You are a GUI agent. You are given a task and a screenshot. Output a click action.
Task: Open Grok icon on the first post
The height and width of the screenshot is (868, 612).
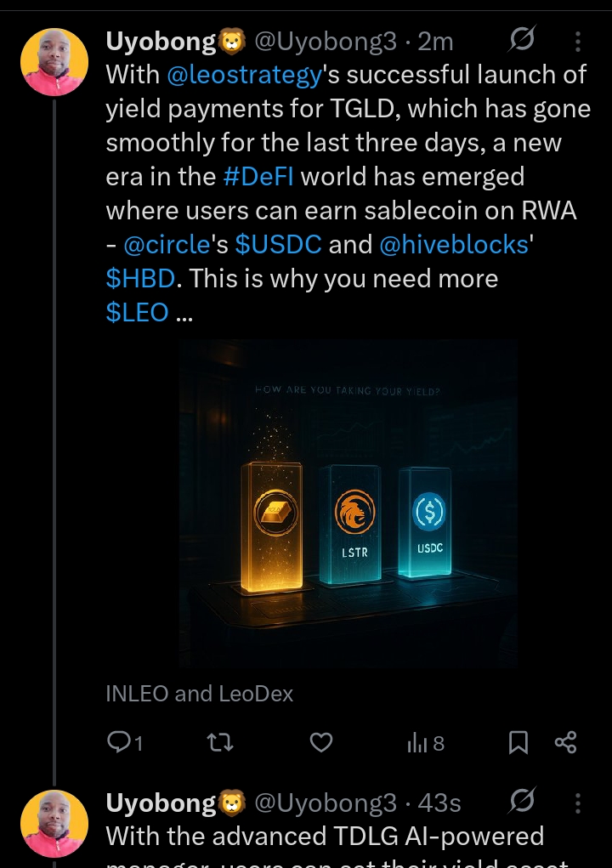521,40
